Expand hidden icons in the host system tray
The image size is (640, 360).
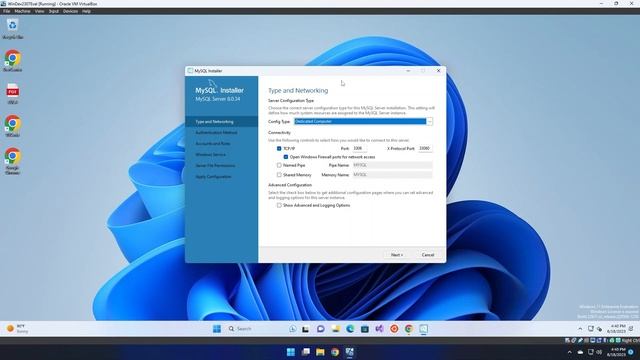coord(570,352)
